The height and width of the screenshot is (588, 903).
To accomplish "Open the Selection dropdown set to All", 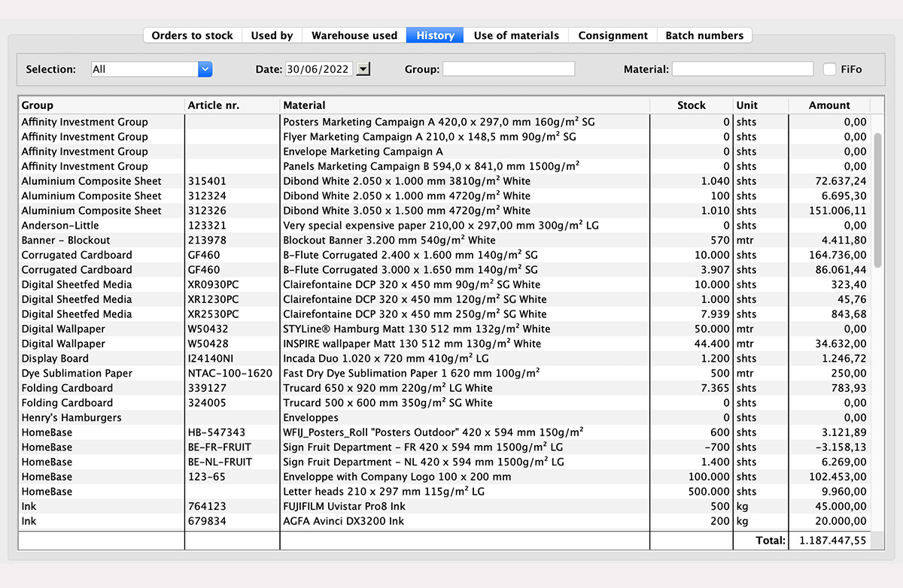I will [151, 69].
